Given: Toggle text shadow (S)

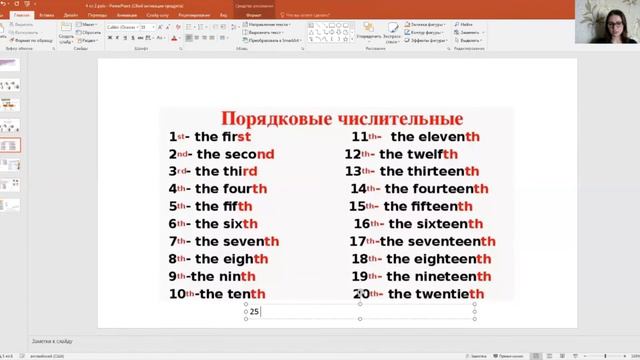Looking at the screenshot, I should 133,38.
